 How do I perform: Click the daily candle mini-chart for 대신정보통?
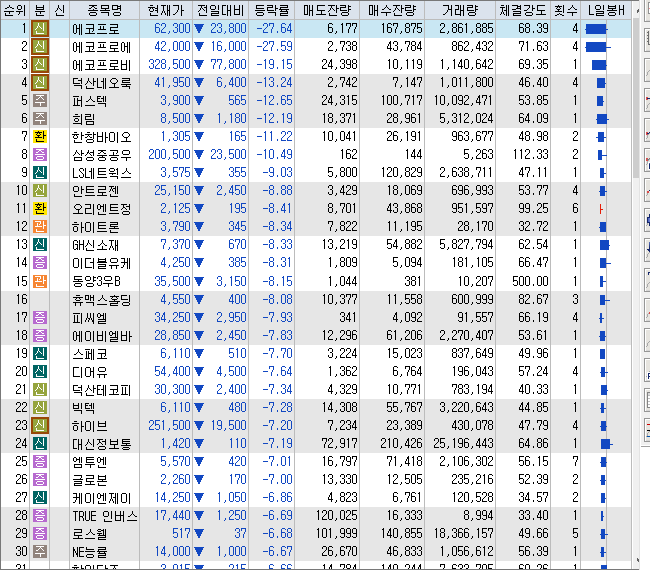tap(606, 444)
